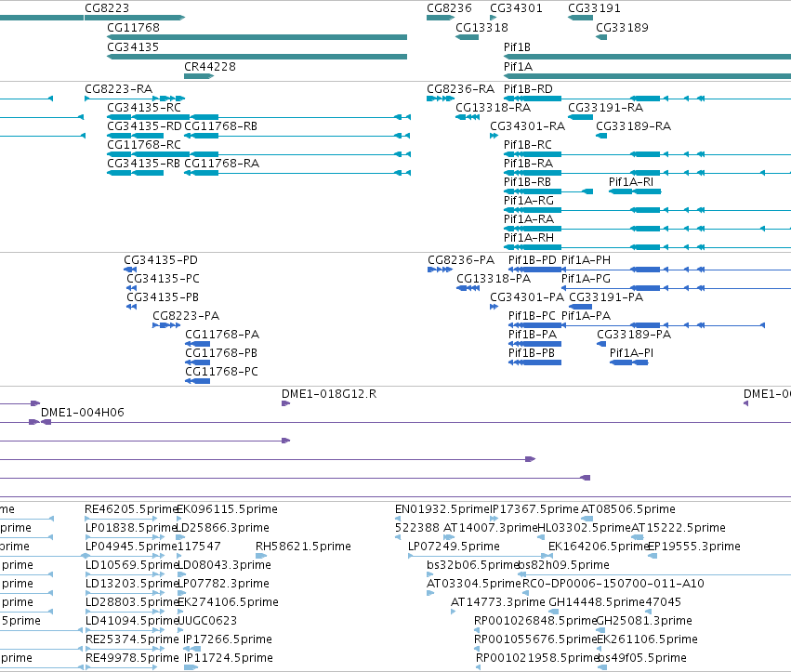Select the Pif1B-RD transcript label
Image resolution: width=791 pixels, height=672 pixels.
(528, 89)
